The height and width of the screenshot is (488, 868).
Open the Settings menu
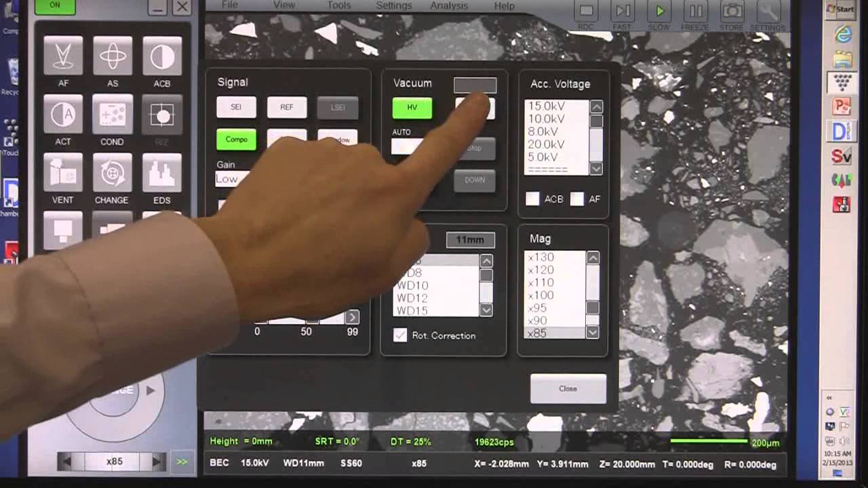click(x=393, y=5)
